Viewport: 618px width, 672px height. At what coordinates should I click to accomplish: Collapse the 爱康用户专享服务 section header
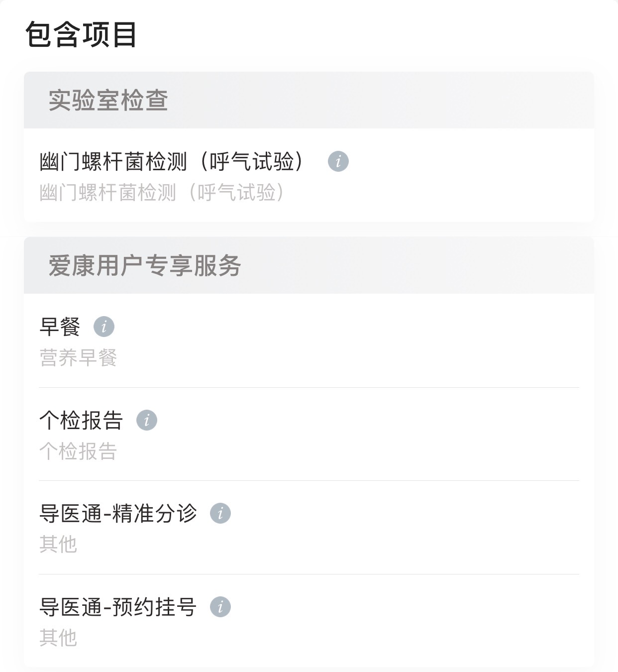pyautogui.click(x=144, y=265)
